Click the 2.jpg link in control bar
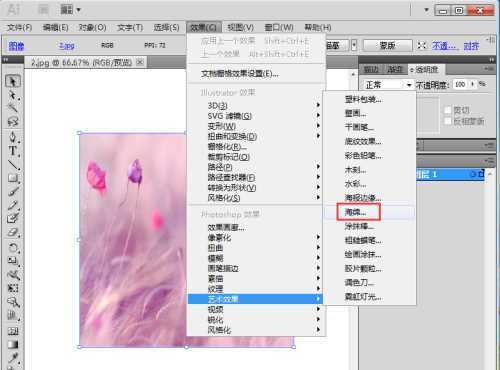The image size is (500, 370). [x=67, y=45]
